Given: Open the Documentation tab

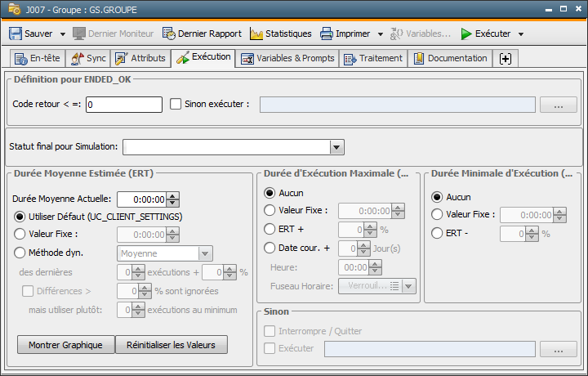Looking at the screenshot, I should tap(450, 59).
